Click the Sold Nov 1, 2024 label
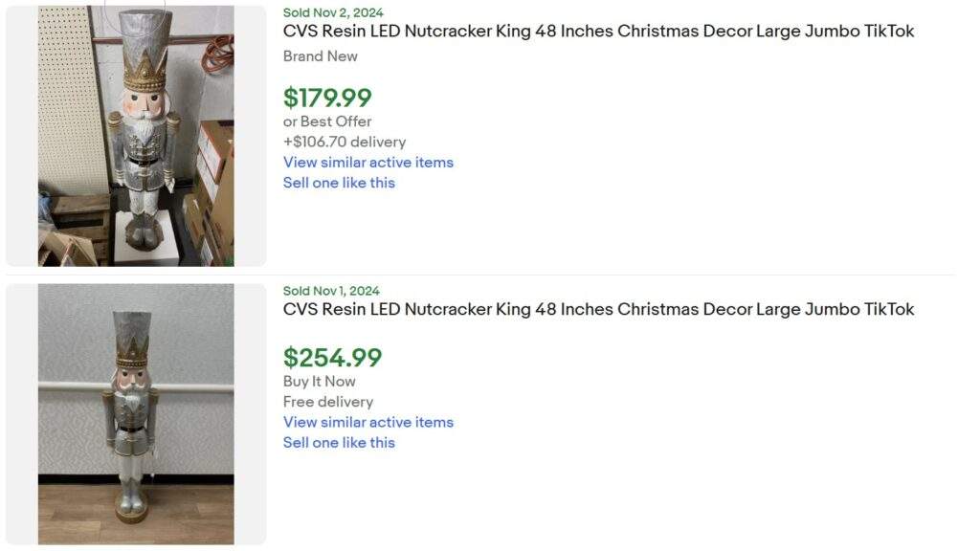 tap(329, 290)
